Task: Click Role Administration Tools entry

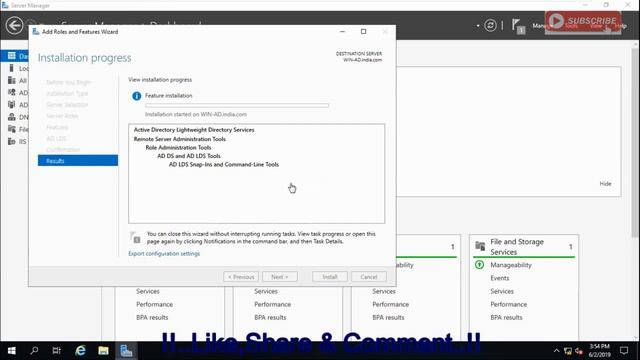Action: pos(178,147)
